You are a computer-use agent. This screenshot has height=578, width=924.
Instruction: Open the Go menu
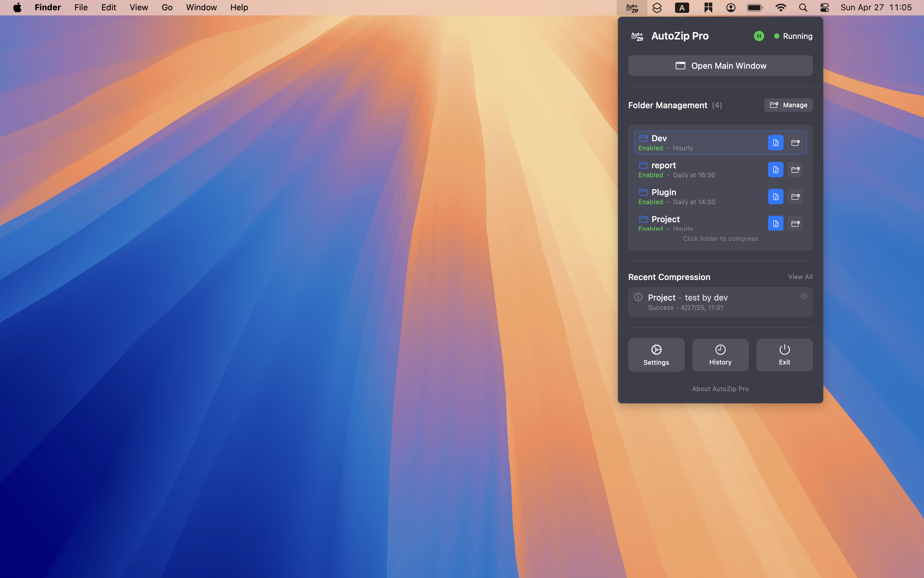coord(167,8)
